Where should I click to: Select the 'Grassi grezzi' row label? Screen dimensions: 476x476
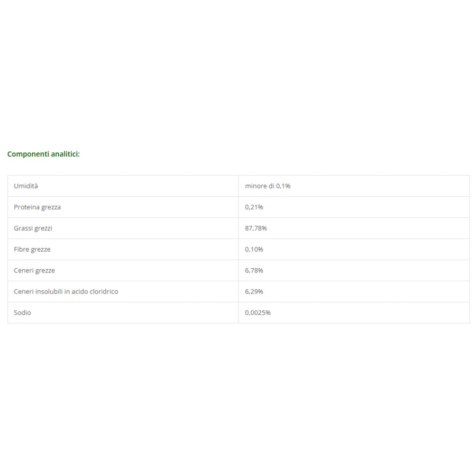tap(33, 228)
